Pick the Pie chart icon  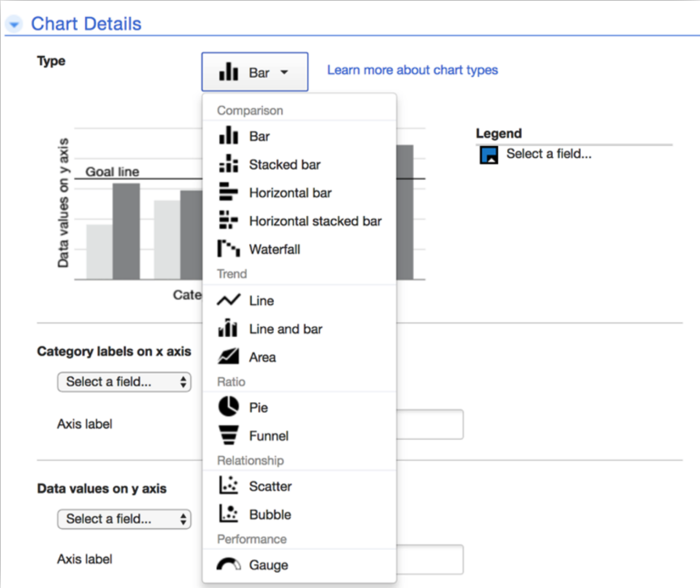pos(228,407)
